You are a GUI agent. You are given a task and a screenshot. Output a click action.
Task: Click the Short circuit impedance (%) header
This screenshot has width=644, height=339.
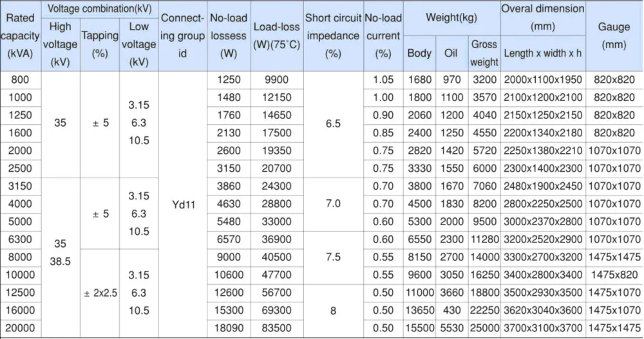332,36
